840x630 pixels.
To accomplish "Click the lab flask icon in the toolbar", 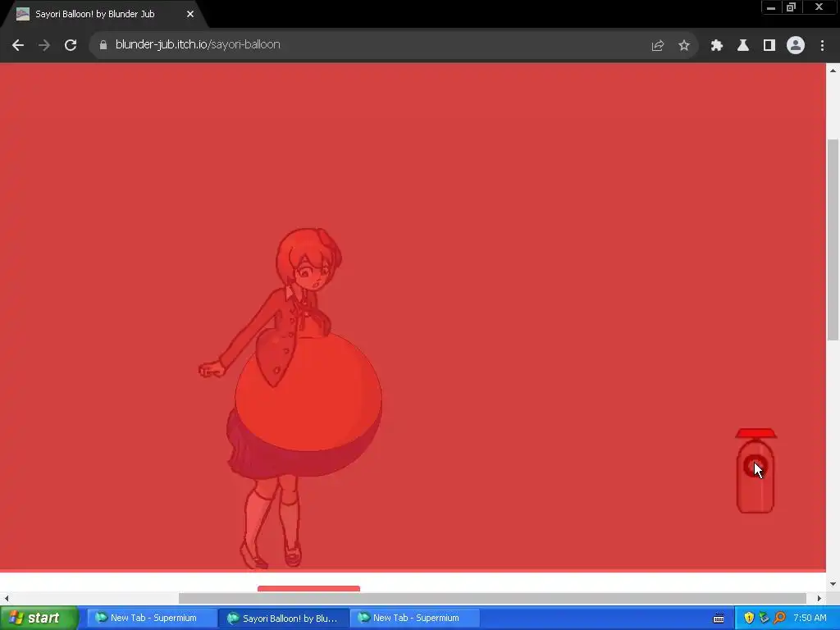I will pyautogui.click(x=743, y=46).
